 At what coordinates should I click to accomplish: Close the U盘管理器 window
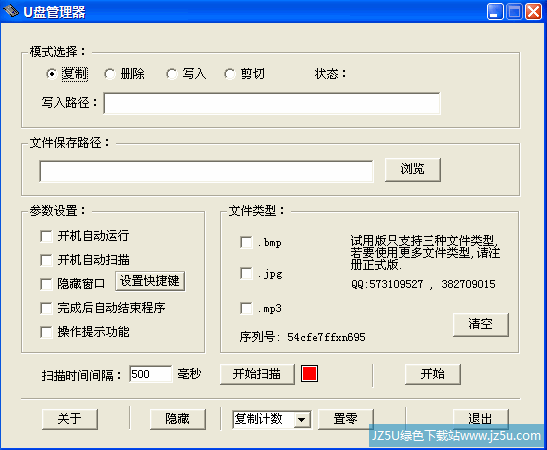point(533,12)
